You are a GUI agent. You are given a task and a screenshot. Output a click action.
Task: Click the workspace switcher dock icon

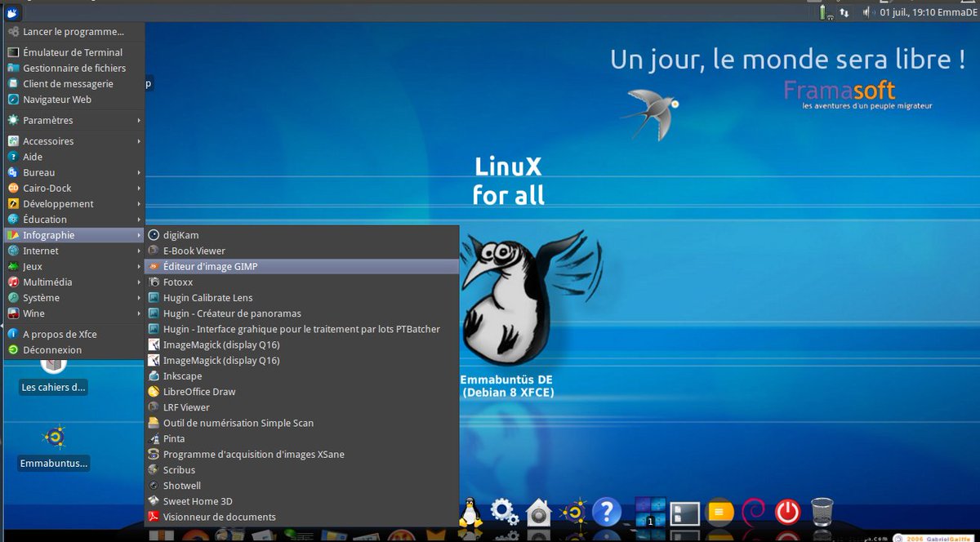click(650, 513)
